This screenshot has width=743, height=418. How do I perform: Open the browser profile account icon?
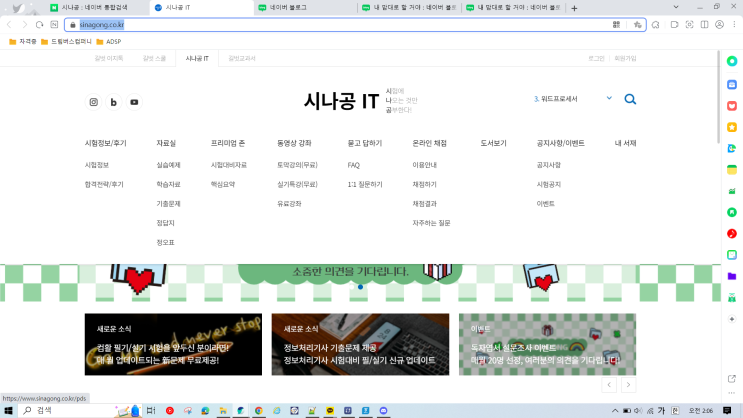click(x=719, y=25)
